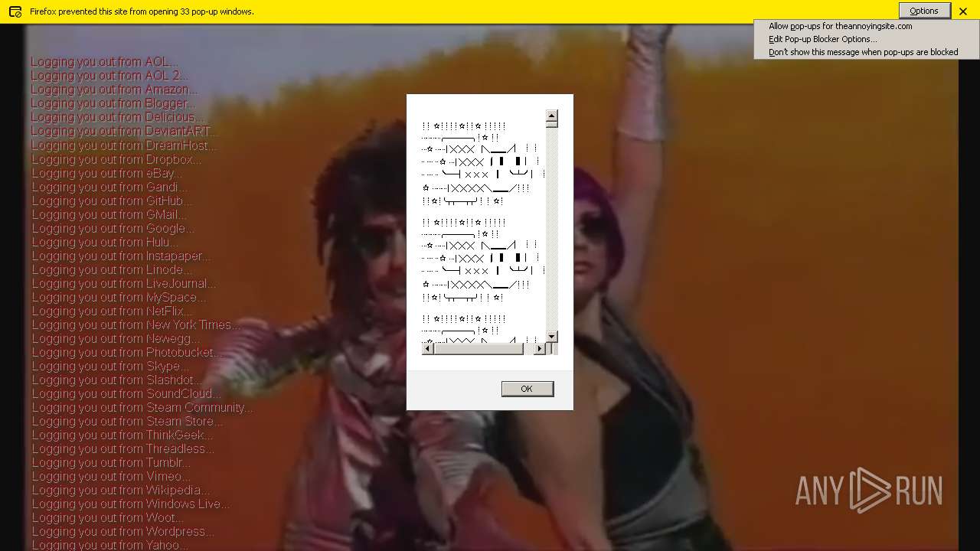Click 'Logging you out from Woot...' text

(108, 517)
